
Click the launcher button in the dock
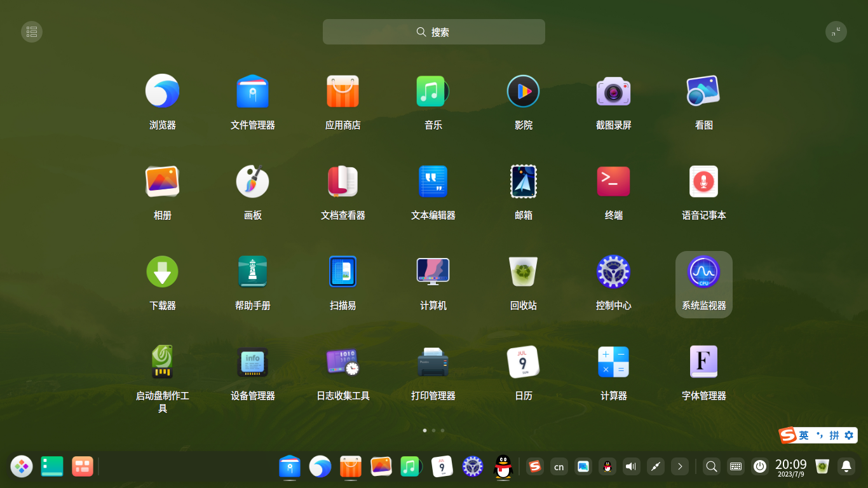(x=22, y=466)
